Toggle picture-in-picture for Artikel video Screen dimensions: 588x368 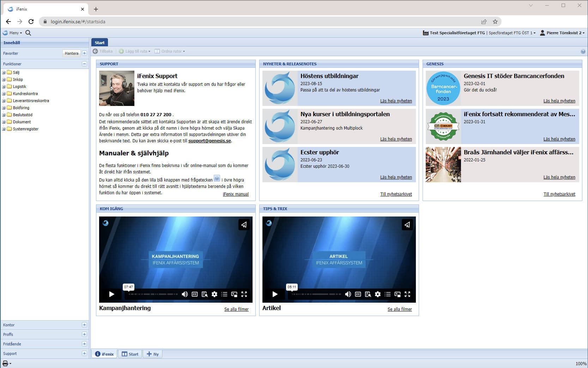398,294
